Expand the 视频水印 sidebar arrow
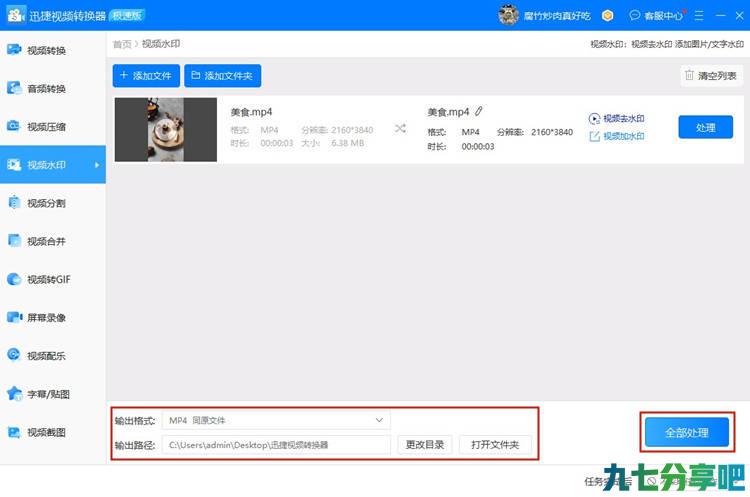750x497 pixels. point(97,165)
